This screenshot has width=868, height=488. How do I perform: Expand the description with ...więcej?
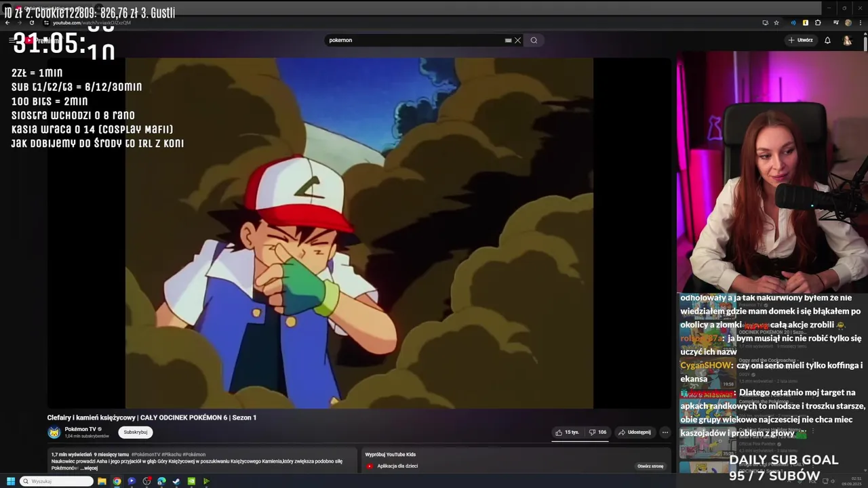point(89,468)
